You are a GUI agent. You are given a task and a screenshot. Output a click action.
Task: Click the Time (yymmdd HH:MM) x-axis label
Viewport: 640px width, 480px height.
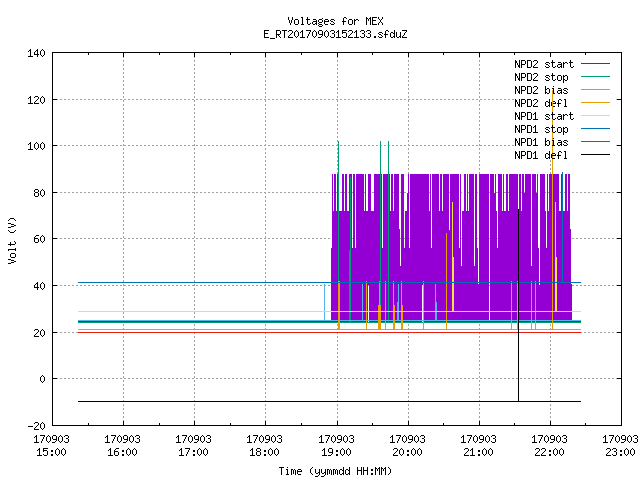[x=335, y=471]
